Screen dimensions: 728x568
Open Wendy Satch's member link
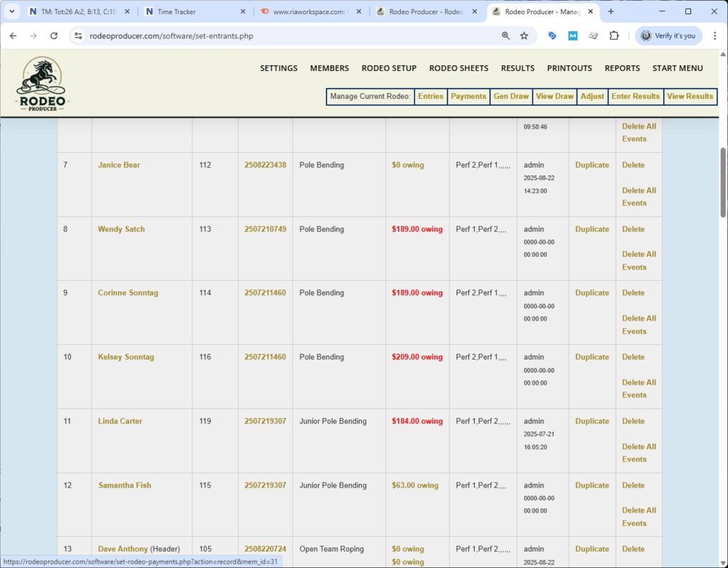click(121, 230)
